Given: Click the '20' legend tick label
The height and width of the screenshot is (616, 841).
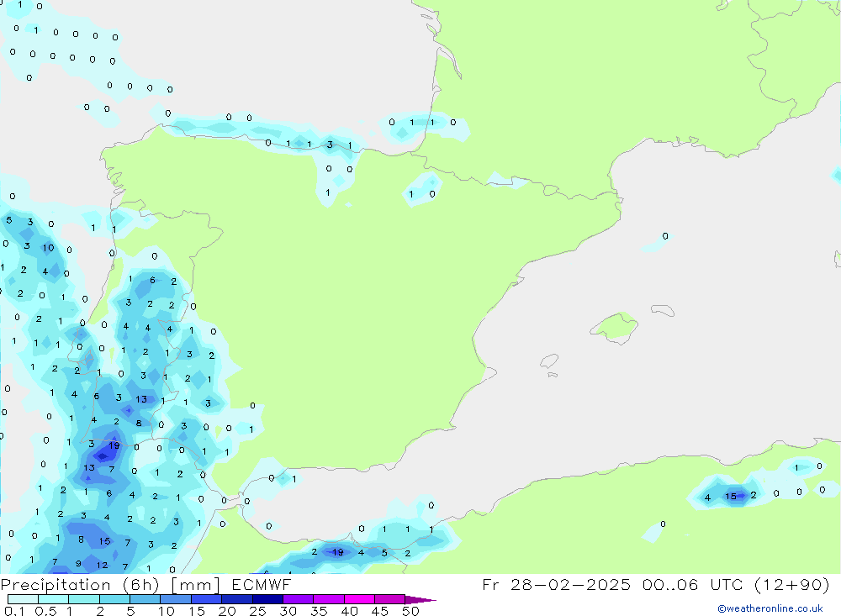Looking at the screenshot, I should [x=227, y=611].
